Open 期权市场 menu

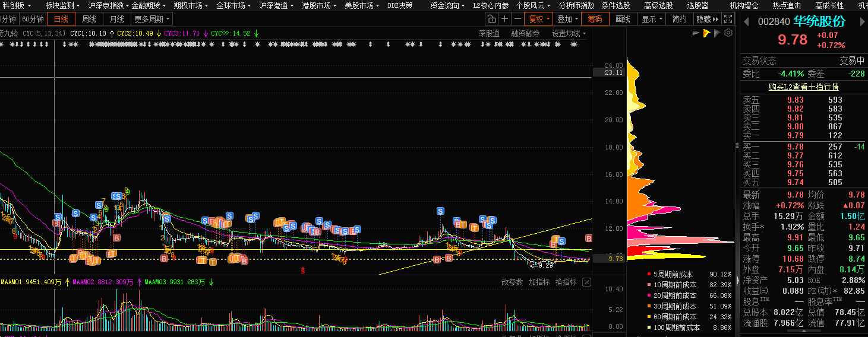pos(191,5)
